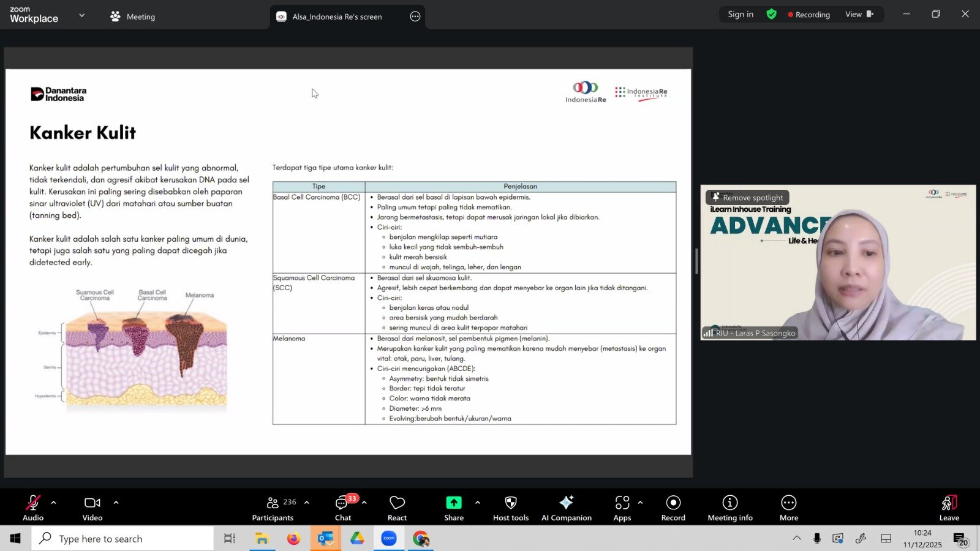This screenshot has width=980, height=551.
Task: Expand the audio options caret
Action: tap(54, 503)
